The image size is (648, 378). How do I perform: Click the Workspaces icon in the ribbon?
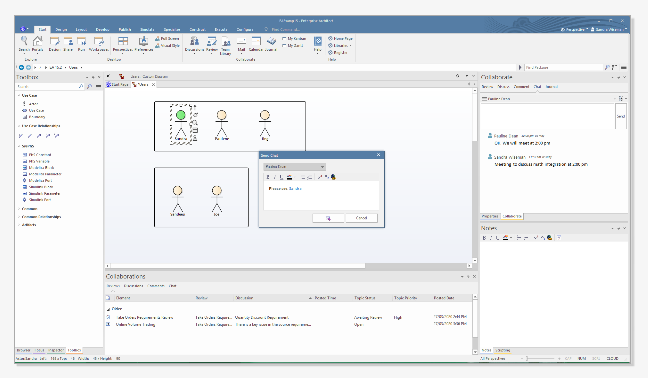(x=98, y=43)
